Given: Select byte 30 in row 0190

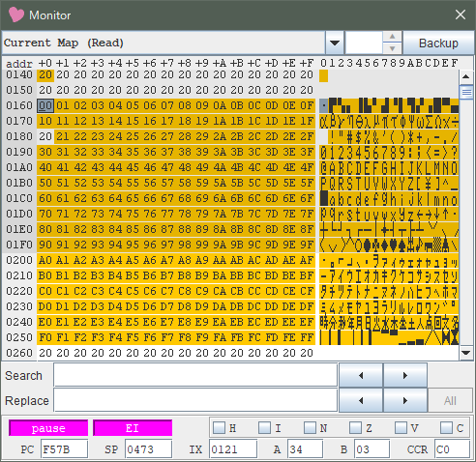Looking at the screenshot, I should 45,152.
